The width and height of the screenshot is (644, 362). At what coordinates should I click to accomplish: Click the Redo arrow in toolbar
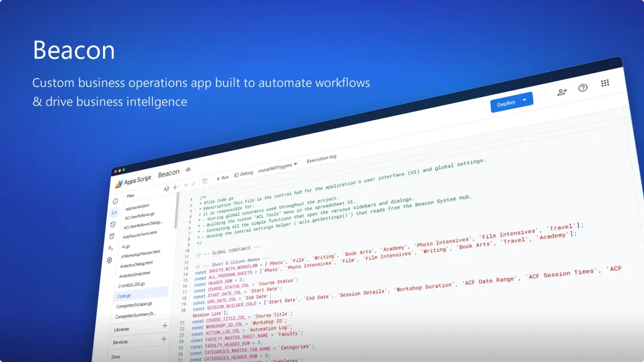point(194,183)
